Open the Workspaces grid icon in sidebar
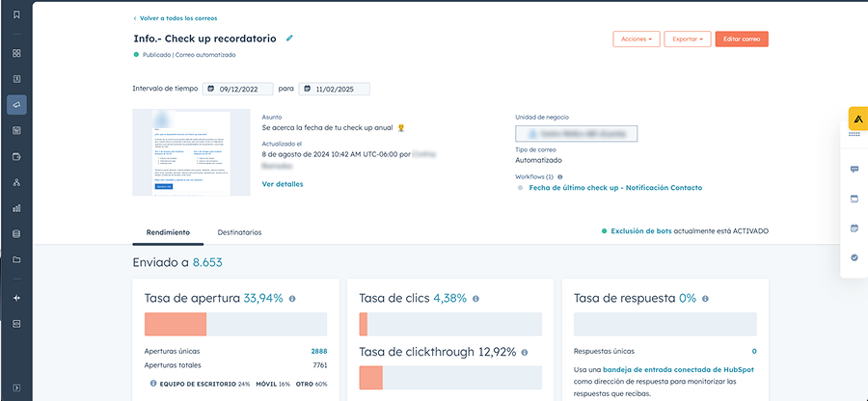 [16, 53]
